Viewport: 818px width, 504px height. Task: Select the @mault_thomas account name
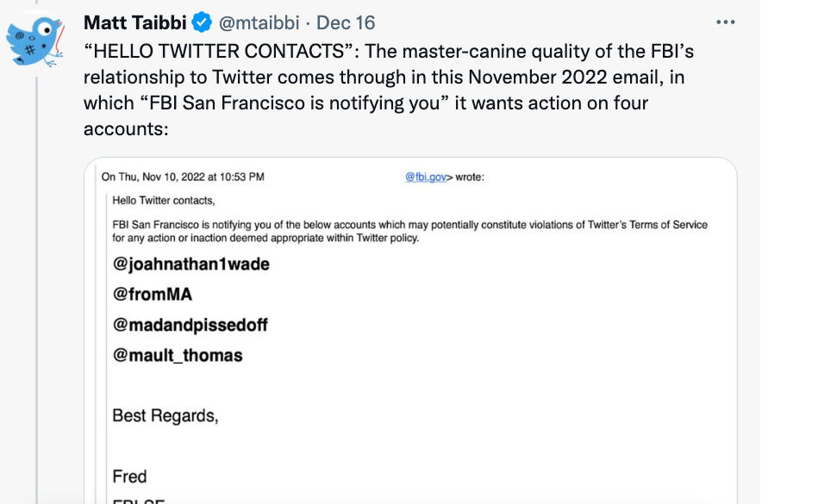pyautogui.click(x=178, y=355)
